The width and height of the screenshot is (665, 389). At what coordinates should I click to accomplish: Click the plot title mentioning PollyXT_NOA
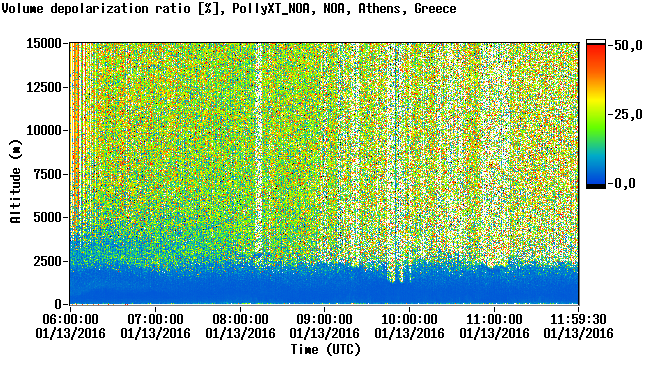229,8
